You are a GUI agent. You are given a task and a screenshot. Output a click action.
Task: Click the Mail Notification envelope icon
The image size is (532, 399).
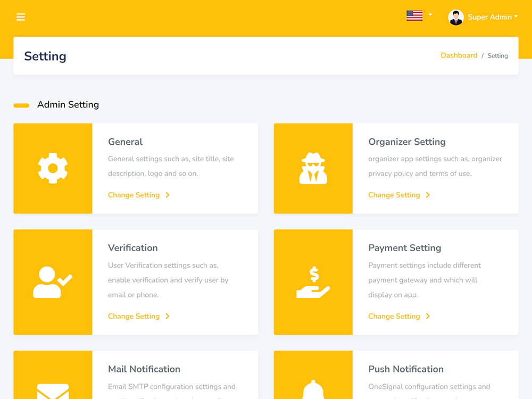pyautogui.click(x=53, y=391)
